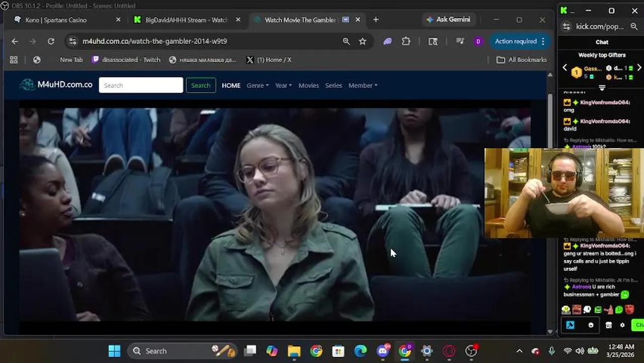
Task: Collapse the Weekly top Gifters panel
Action: [602, 88]
